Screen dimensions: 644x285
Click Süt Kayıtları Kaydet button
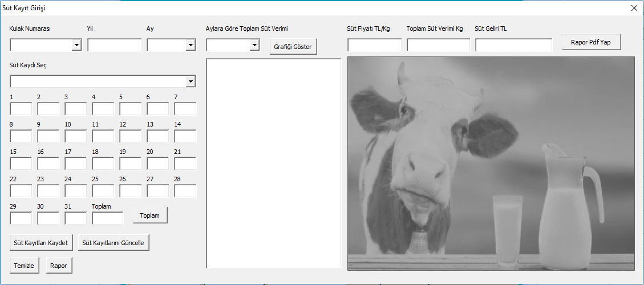41,243
